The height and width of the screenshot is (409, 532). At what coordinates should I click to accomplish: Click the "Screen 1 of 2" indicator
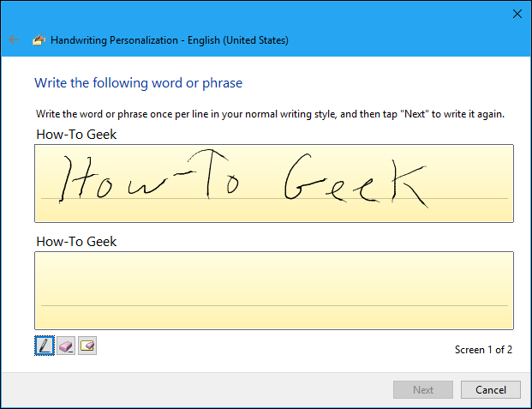pos(483,350)
